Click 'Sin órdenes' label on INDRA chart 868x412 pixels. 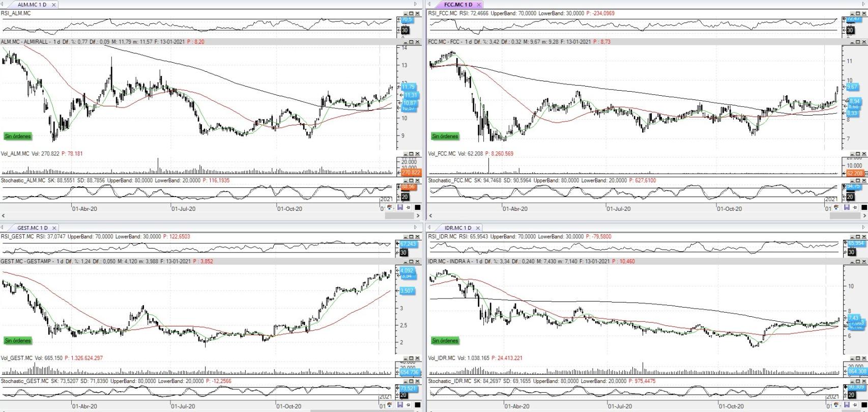point(445,341)
